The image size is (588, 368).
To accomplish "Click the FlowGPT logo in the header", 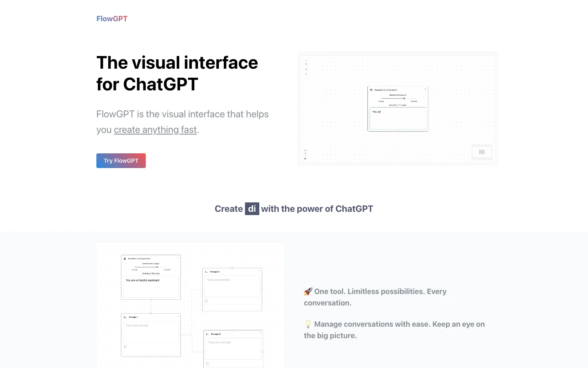I will (112, 19).
